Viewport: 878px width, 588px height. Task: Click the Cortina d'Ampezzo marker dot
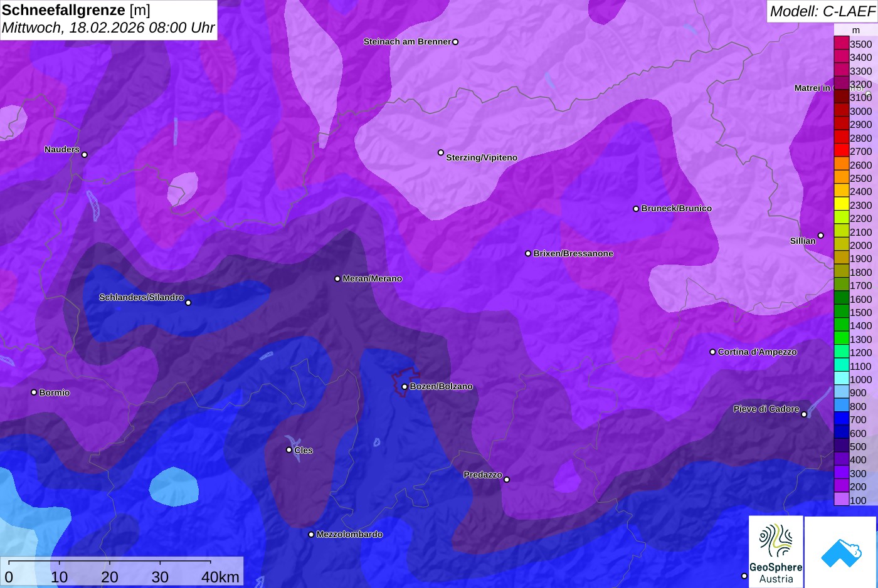[x=712, y=352]
